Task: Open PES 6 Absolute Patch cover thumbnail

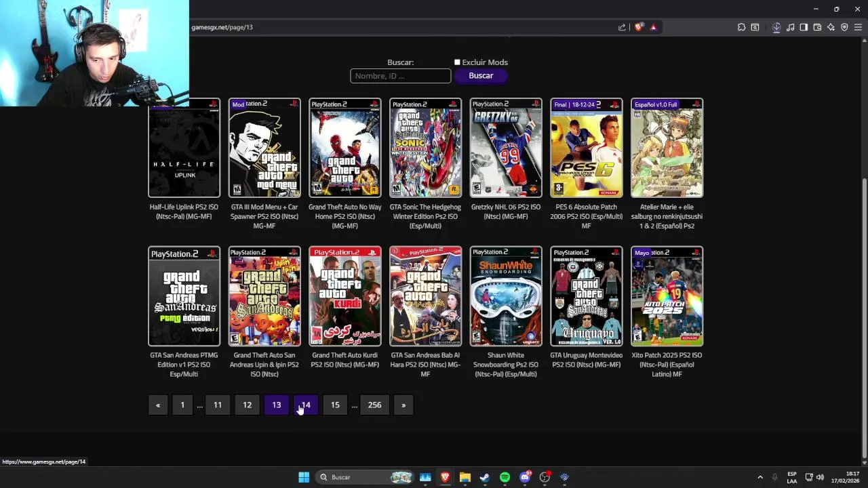Action: (587, 148)
